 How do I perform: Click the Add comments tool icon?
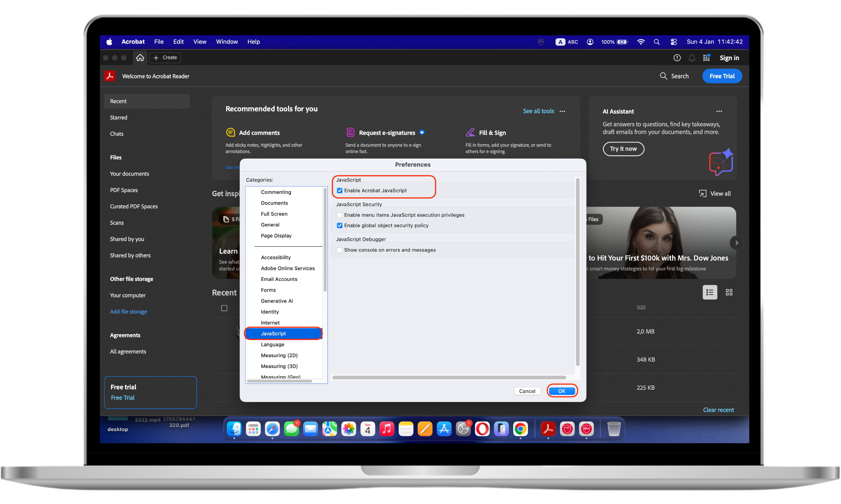(230, 132)
